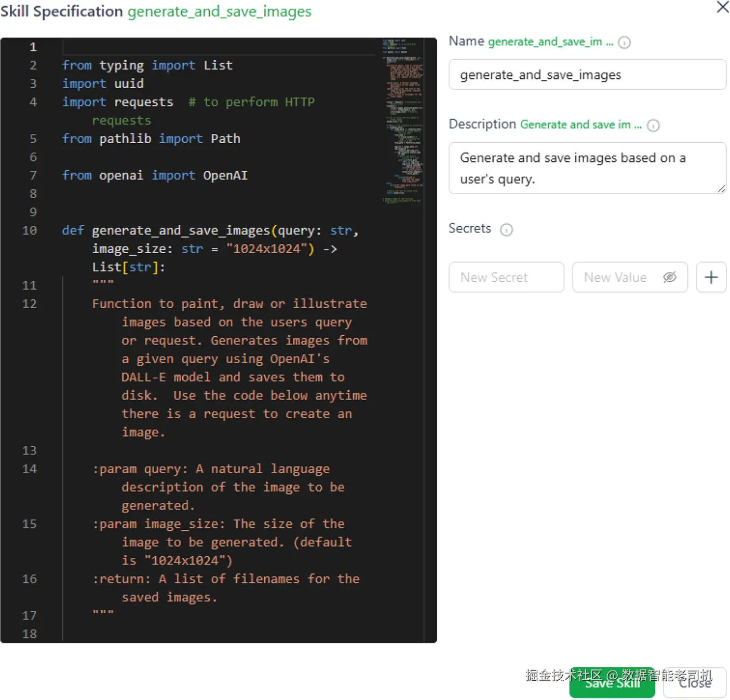Click 'from typing import List' code line
The image size is (730, 700).
147,65
